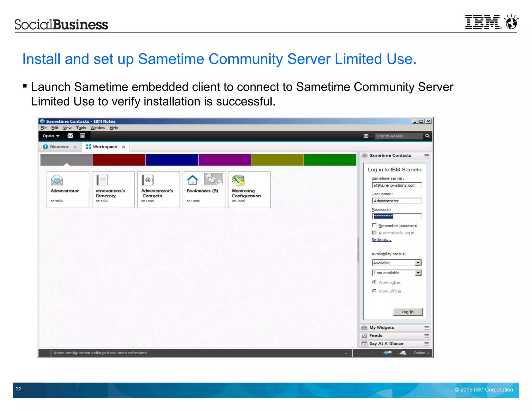
Task: Enable Remember password checkbox
Action: 374,225
